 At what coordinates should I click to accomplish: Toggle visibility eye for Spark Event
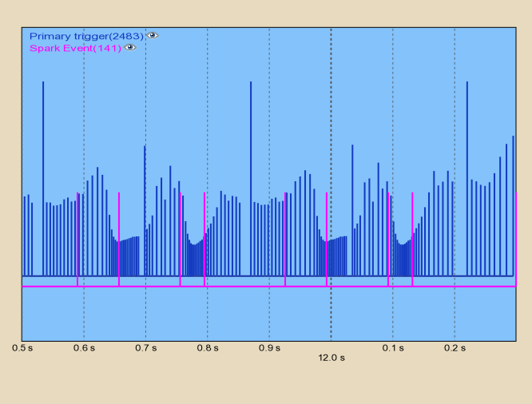130,47
